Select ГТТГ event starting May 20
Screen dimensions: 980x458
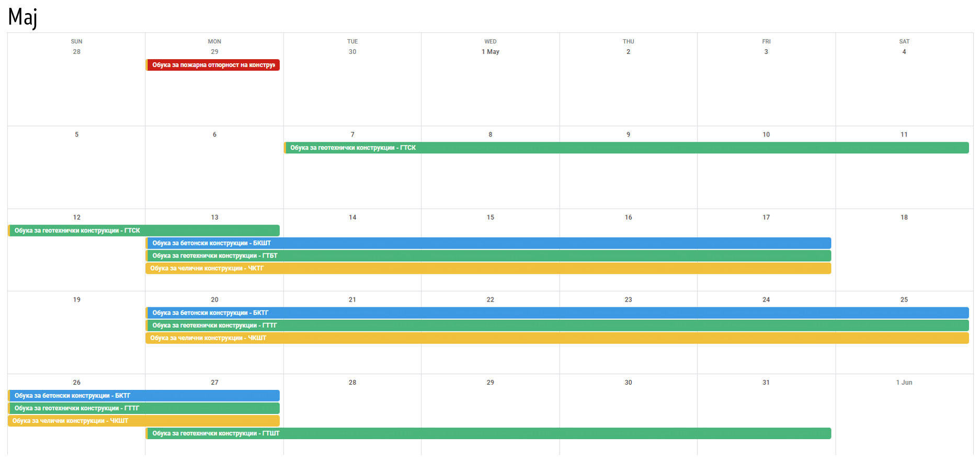pos(557,325)
